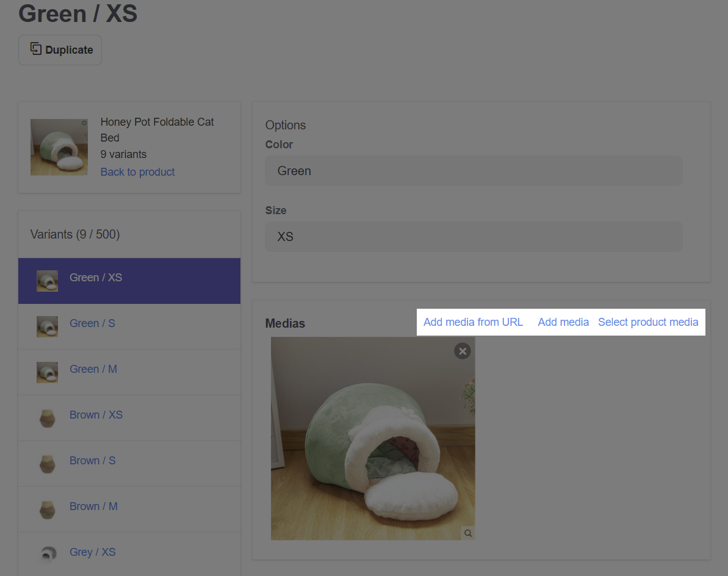The image size is (728, 576).
Task: Click the Color input field with Green
Action: 474,171
